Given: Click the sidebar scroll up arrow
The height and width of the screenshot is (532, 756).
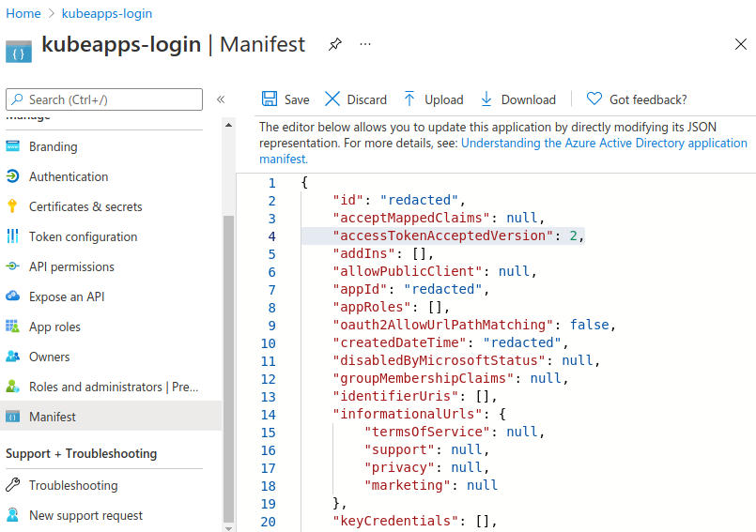Looking at the screenshot, I should [228, 125].
